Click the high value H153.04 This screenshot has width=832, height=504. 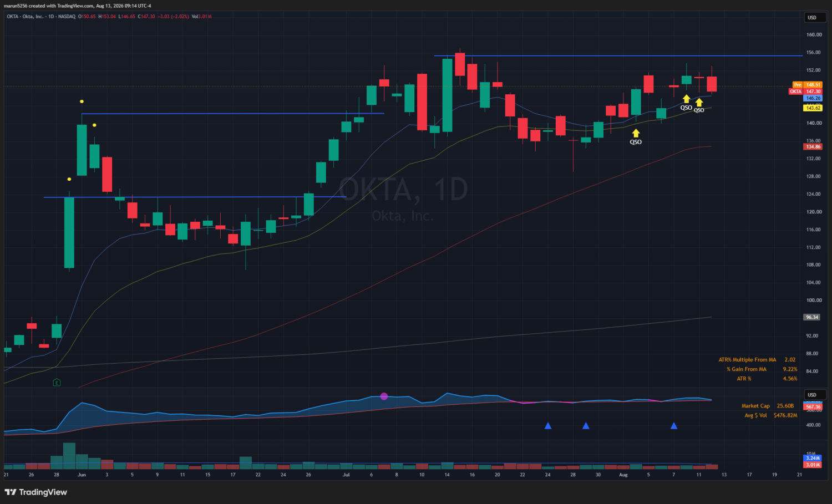point(107,17)
